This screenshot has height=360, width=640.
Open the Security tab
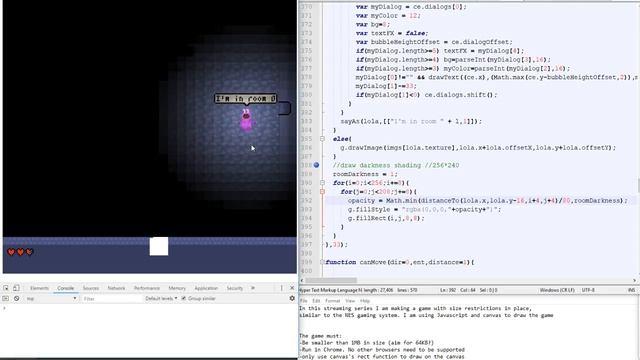coord(235,288)
